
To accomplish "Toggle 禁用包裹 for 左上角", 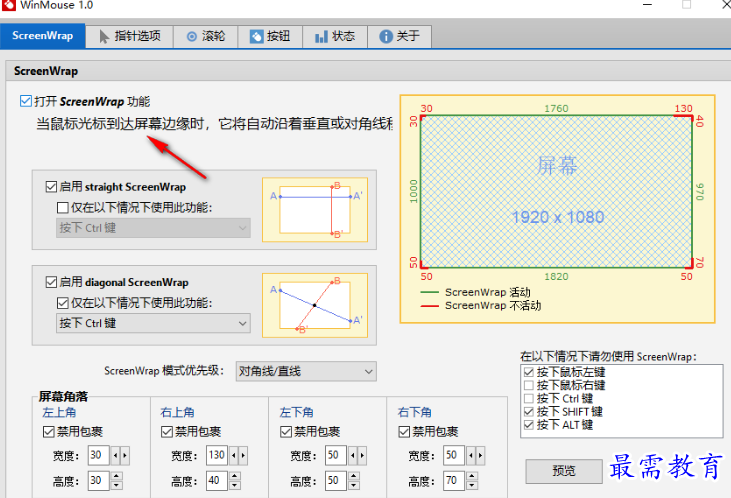I will (x=48, y=432).
